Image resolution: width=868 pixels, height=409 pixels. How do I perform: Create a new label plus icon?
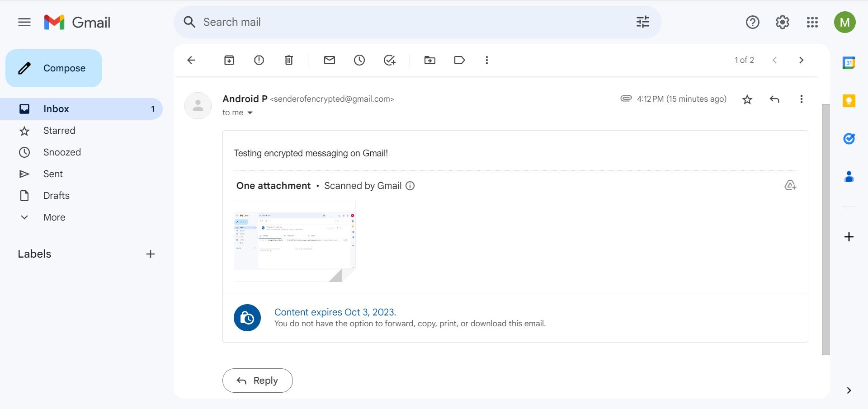pyautogui.click(x=151, y=254)
